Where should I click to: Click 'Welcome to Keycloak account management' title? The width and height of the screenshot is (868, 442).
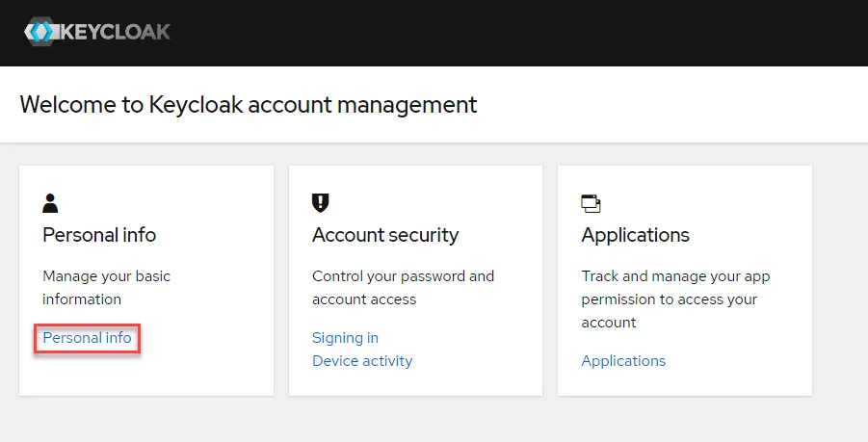[249, 105]
